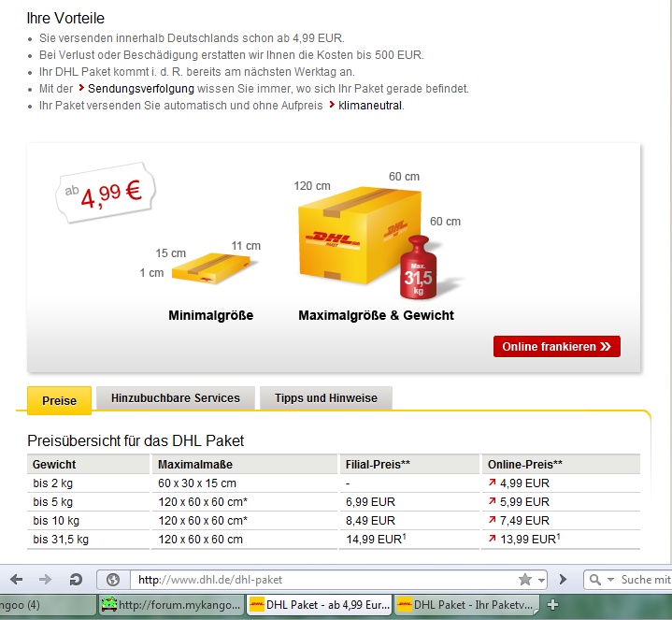Viewport: 672px width, 620px height.
Task: Click the small flat Minimalgröße package image
Action: coord(211,268)
